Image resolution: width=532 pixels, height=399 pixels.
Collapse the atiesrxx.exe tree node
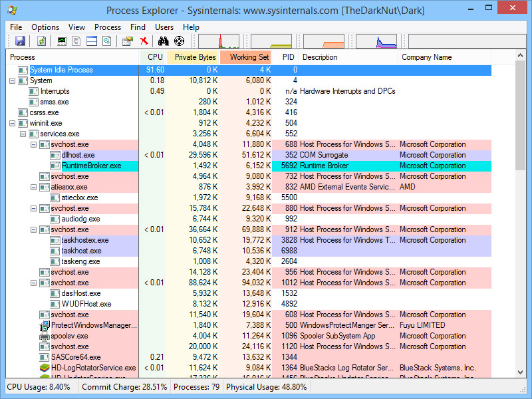pyautogui.click(x=34, y=187)
